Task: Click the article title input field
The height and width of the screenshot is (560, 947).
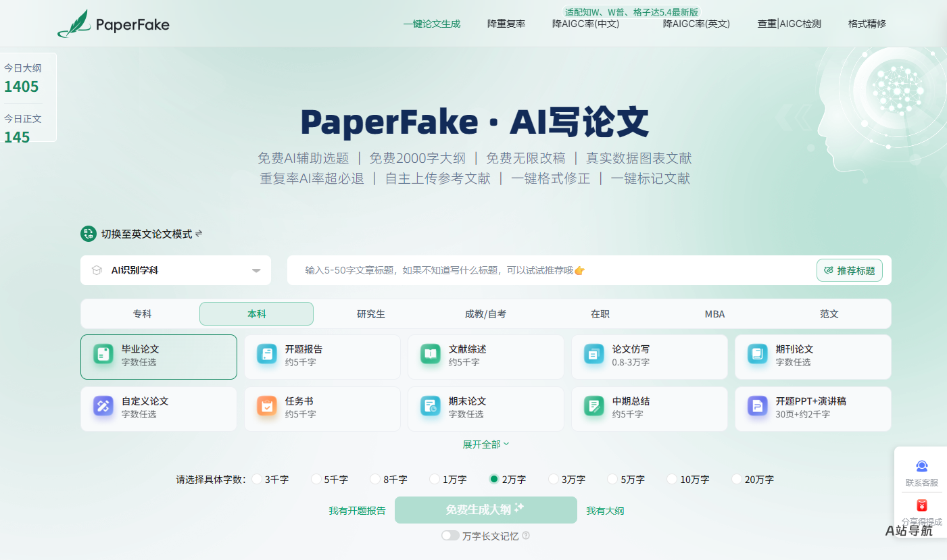Action: 552,270
